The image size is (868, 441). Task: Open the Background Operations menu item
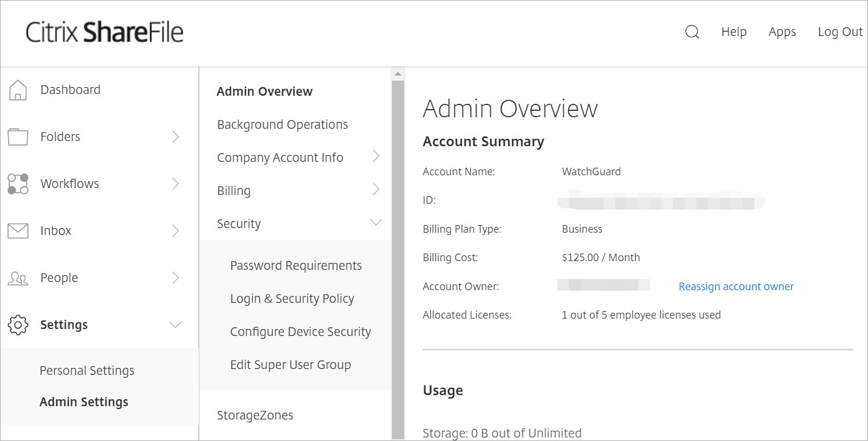pyautogui.click(x=282, y=124)
